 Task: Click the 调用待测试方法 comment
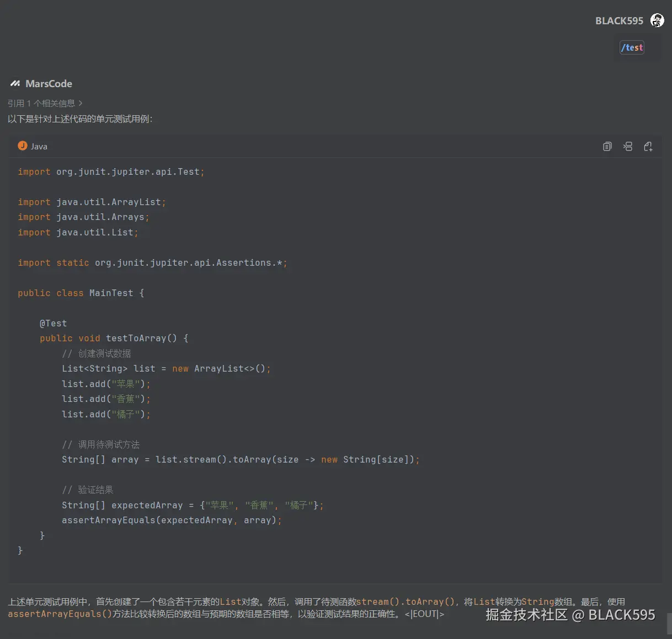(101, 444)
